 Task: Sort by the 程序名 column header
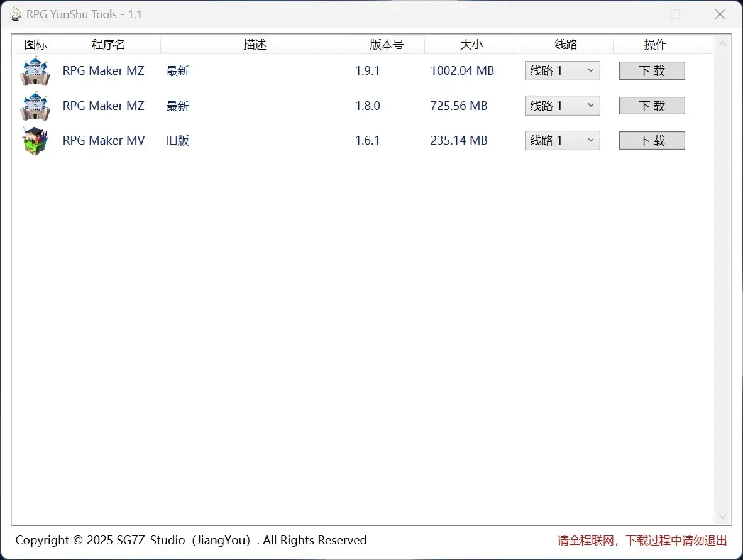[109, 45]
